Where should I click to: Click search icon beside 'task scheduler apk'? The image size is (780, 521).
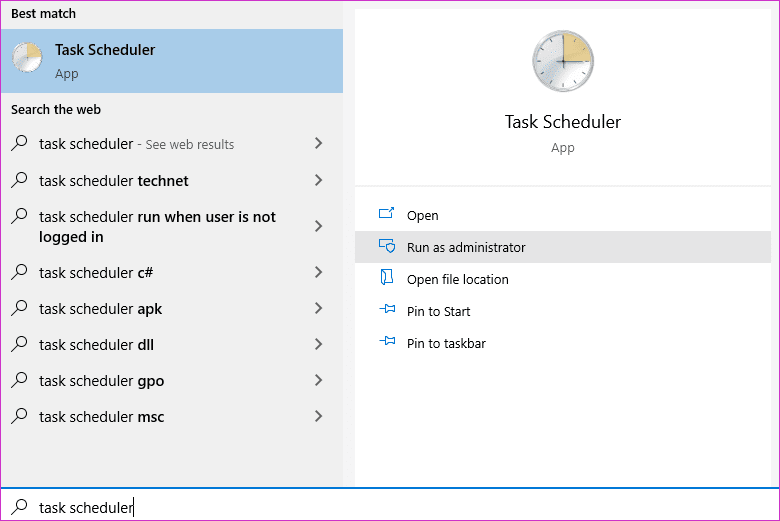pos(19,308)
